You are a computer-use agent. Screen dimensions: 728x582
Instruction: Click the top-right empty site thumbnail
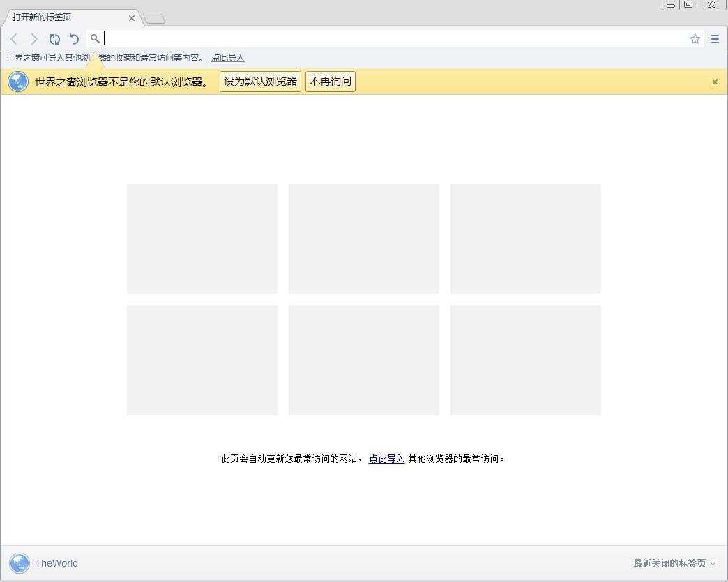[x=526, y=239]
